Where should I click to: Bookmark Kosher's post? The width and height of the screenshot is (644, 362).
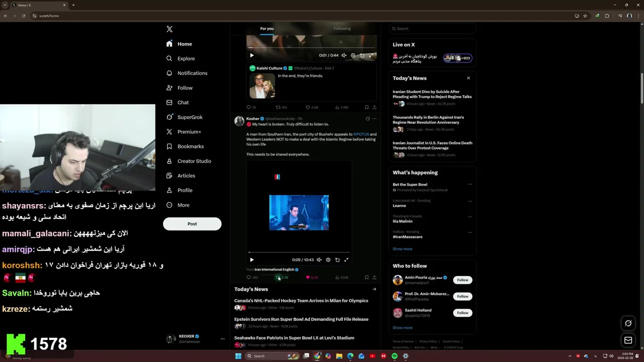pyautogui.click(x=366, y=278)
